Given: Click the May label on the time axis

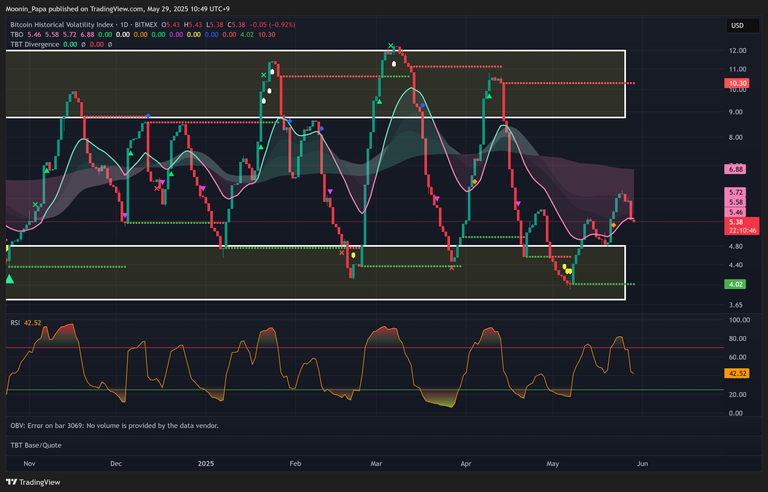Looking at the screenshot, I should click(x=552, y=463).
